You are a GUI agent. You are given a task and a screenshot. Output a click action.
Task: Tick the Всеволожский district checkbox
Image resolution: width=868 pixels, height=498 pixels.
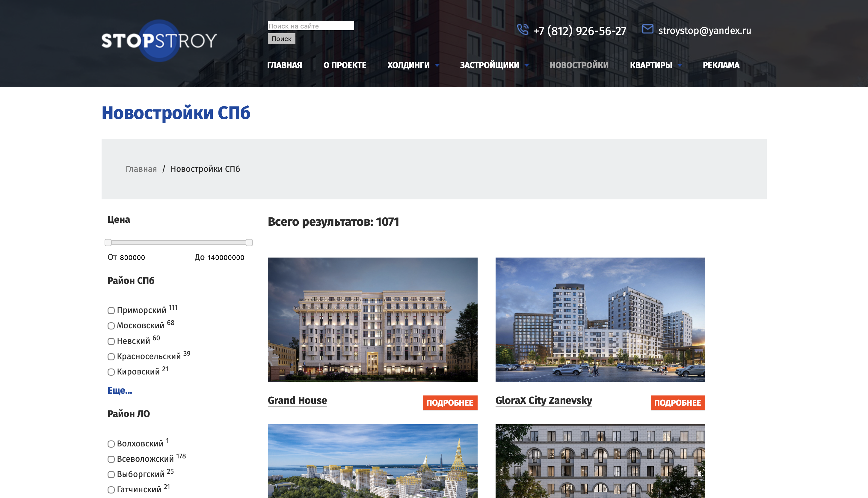(111, 459)
